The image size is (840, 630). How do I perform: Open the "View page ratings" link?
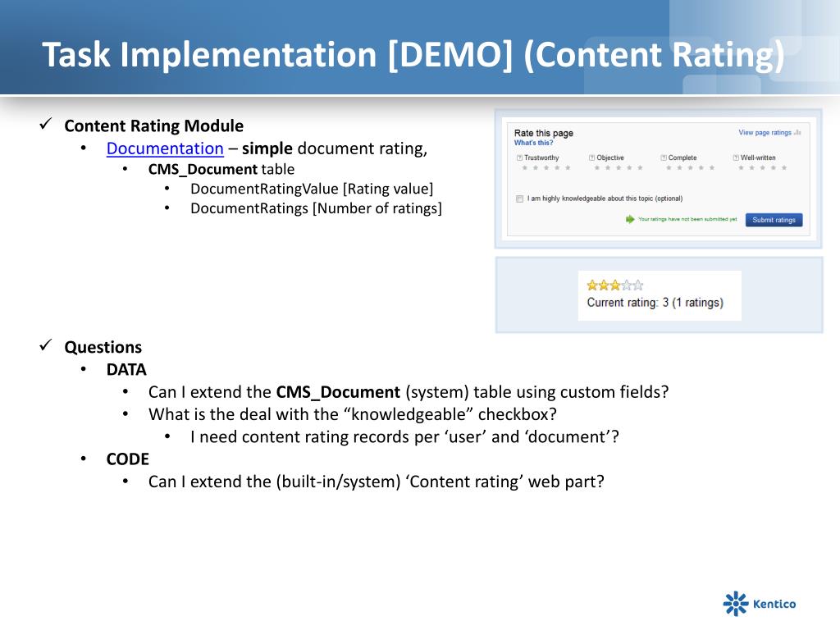click(765, 132)
